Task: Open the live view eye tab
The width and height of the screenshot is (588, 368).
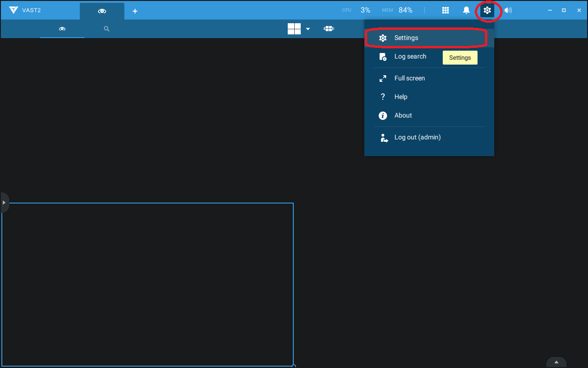Action: (x=102, y=11)
